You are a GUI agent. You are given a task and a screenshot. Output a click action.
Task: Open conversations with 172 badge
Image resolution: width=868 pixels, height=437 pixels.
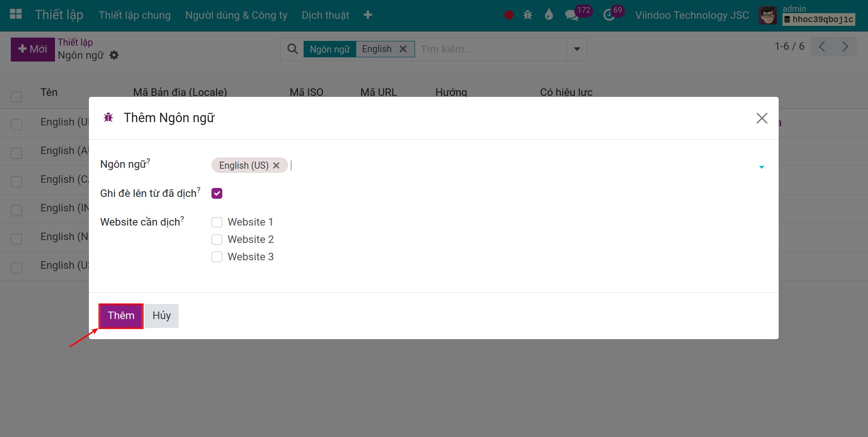578,14
